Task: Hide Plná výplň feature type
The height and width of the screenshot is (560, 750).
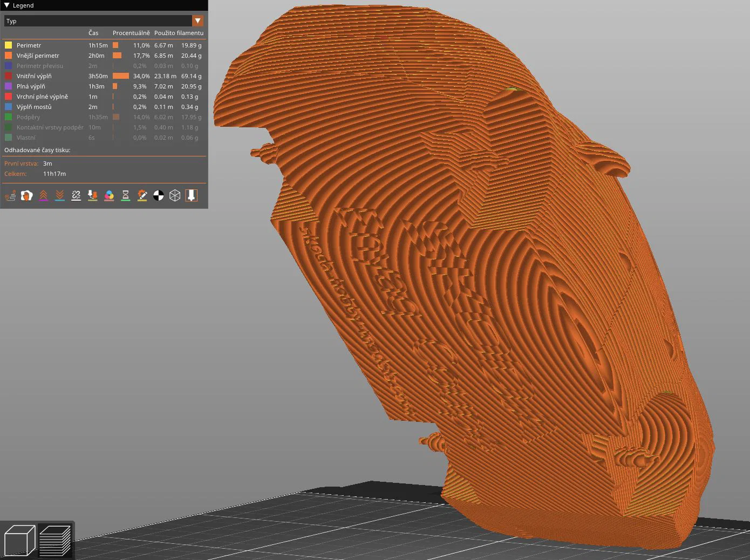Action: pos(103,86)
